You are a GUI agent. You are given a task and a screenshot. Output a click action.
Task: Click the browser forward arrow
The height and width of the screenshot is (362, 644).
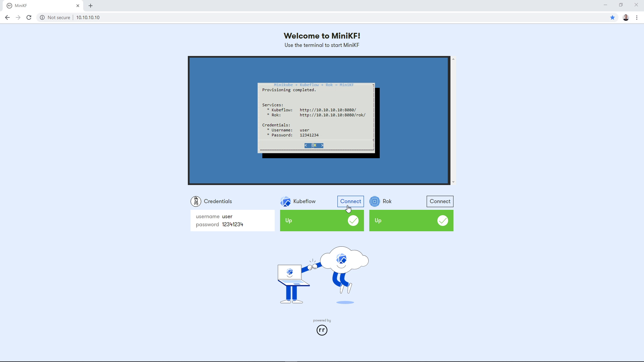pos(18,17)
